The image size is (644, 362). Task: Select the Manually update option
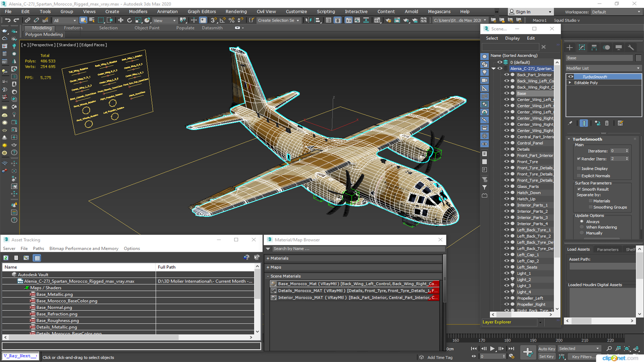pyautogui.click(x=582, y=233)
